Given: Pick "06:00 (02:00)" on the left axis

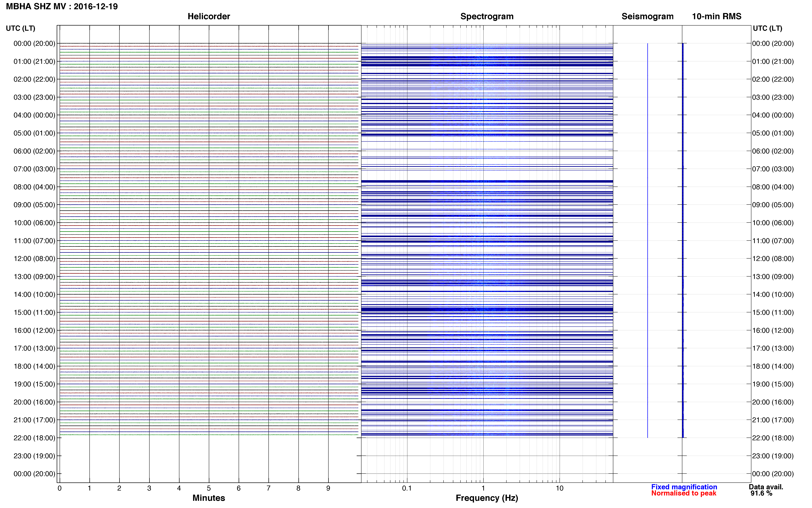Looking at the screenshot, I should click(x=34, y=151).
